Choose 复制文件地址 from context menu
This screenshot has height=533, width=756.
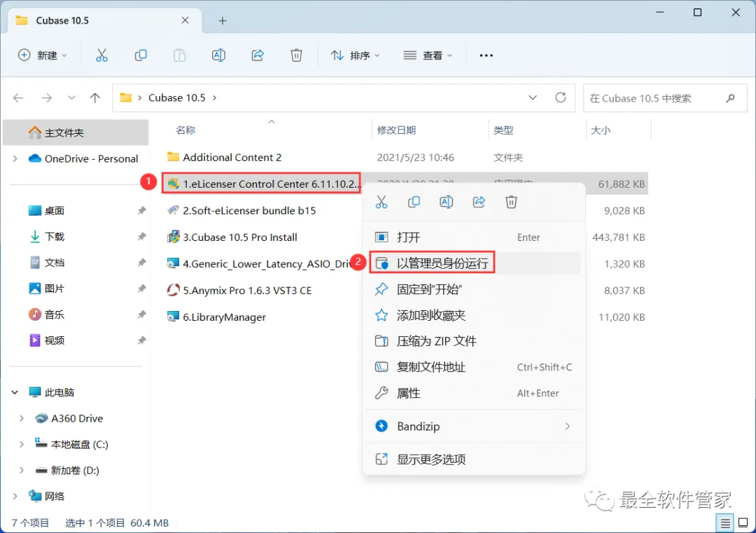pyautogui.click(x=473, y=368)
